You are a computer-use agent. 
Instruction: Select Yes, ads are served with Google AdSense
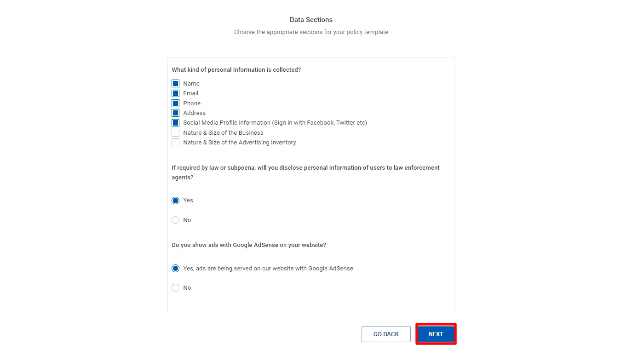[175, 268]
